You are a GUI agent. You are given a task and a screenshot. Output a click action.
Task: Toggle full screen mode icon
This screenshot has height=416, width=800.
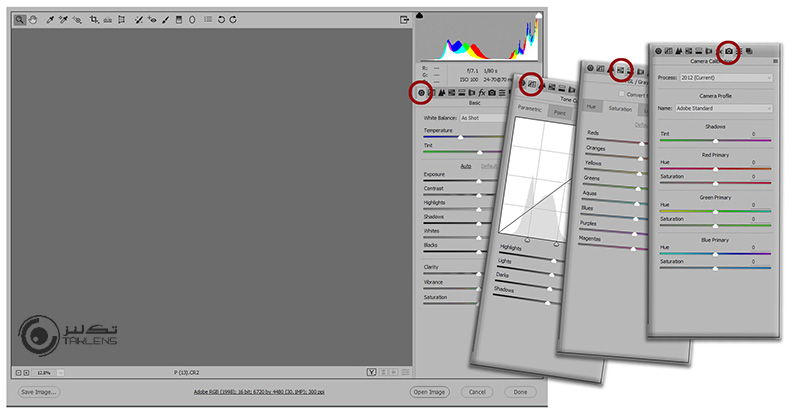pos(404,19)
